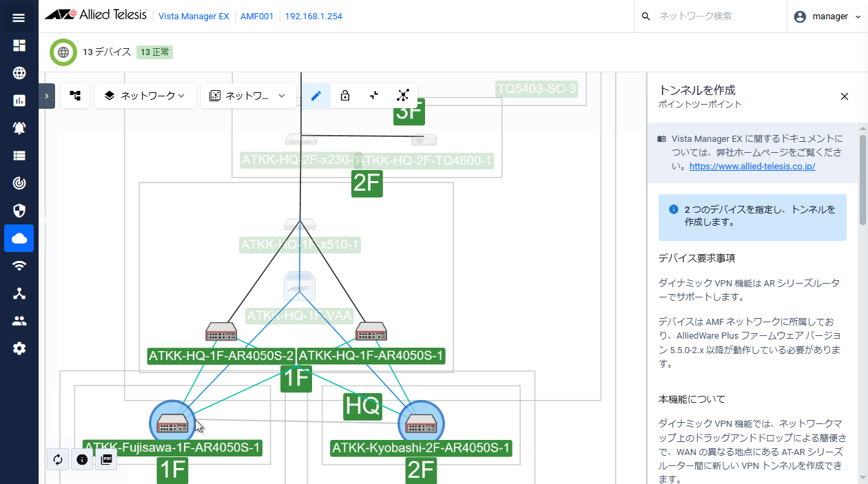The image size is (868, 484).
Task: Click the tree topology layout button
Action: (75, 96)
